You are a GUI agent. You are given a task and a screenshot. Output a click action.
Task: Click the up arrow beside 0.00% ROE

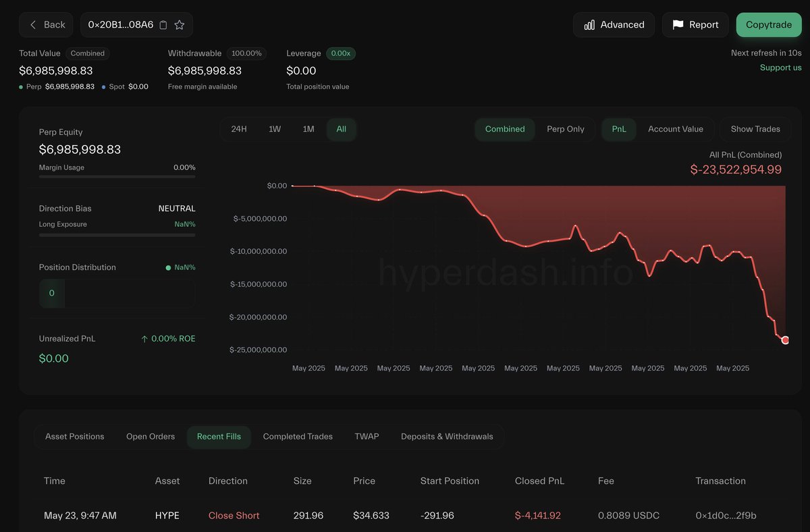pos(144,339)
